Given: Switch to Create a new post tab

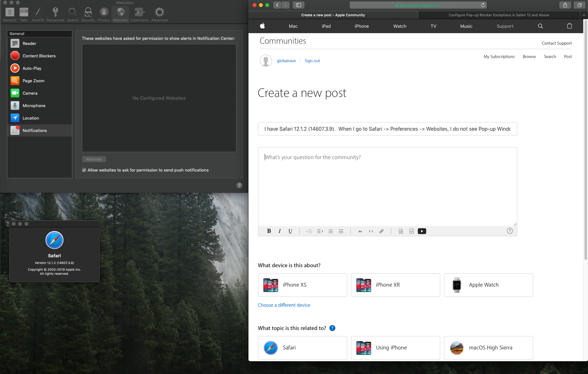Looking at the screenshot, I should 333,15.
